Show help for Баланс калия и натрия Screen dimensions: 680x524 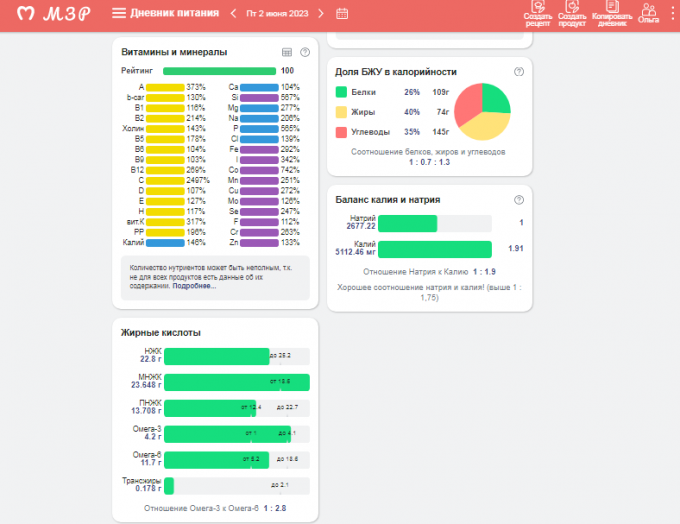[x=518, y=199]
